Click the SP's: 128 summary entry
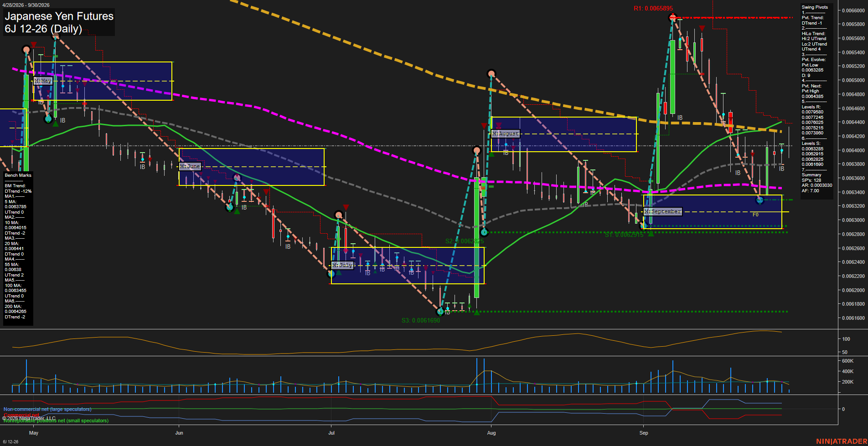The image size is (868, 446). (x=811, y=180)
